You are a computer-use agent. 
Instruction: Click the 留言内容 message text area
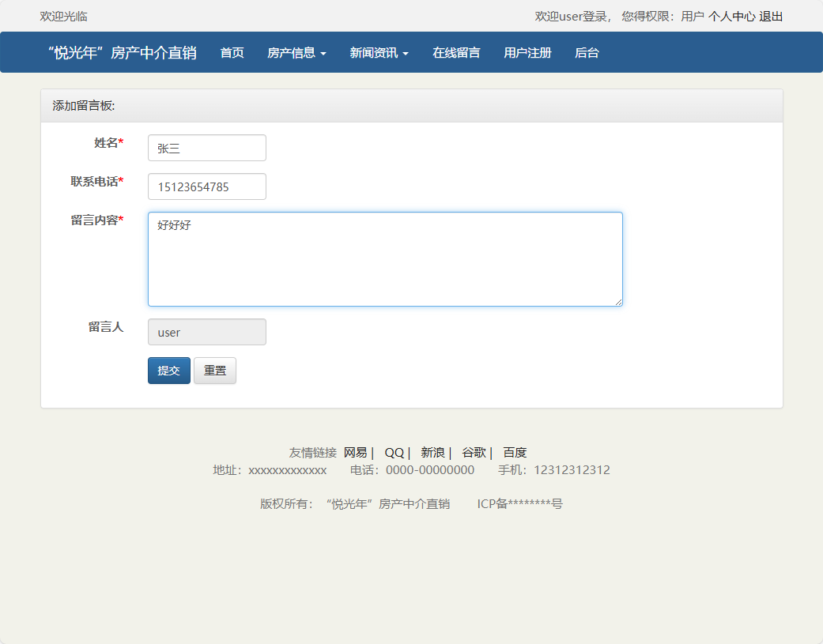tap(384, 259)
